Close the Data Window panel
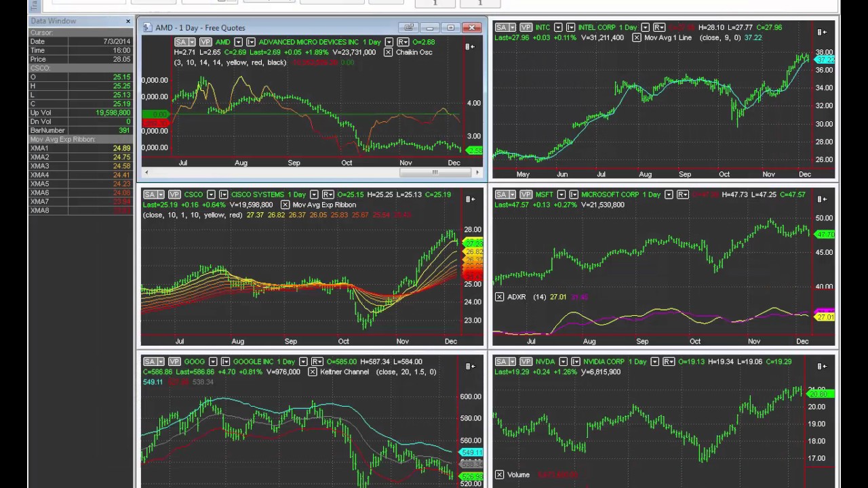This screenshot has width=868, height=488. (128, 22)
